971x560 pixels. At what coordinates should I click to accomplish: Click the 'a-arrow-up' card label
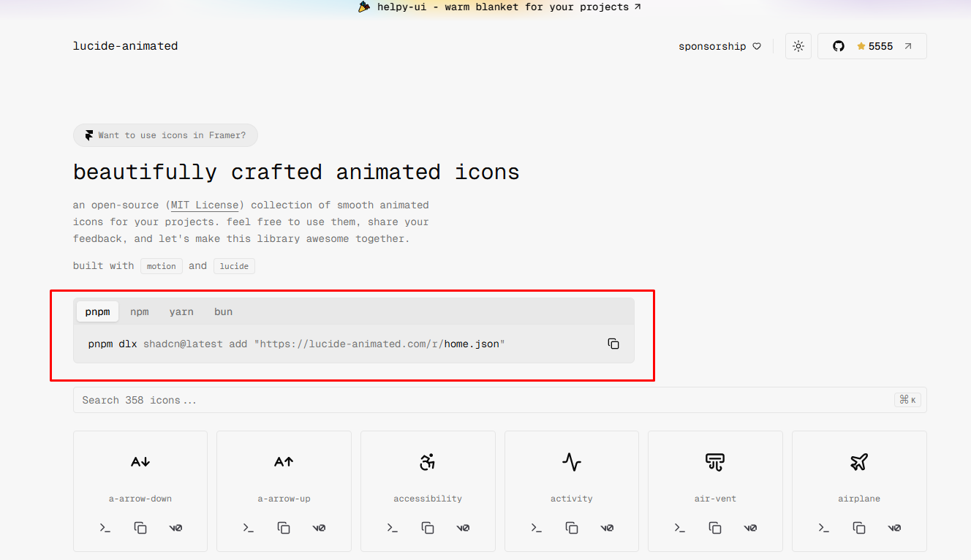tap(284, 499)
